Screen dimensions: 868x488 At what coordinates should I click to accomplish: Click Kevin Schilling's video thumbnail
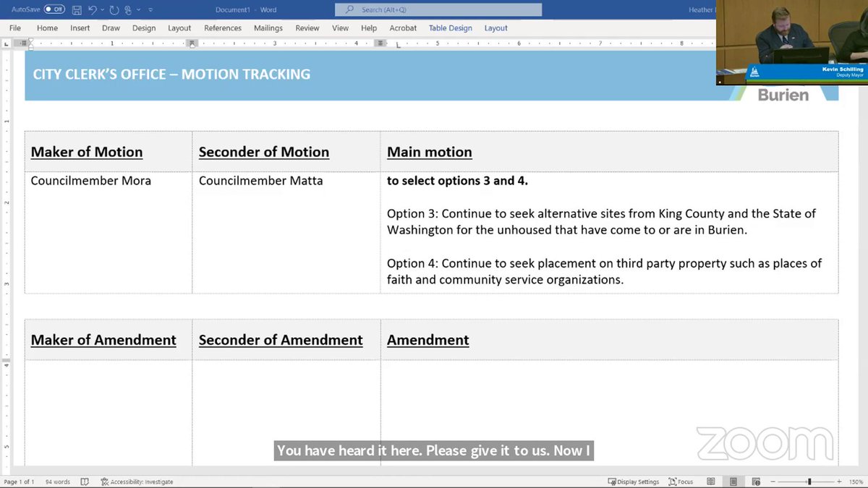792,42
